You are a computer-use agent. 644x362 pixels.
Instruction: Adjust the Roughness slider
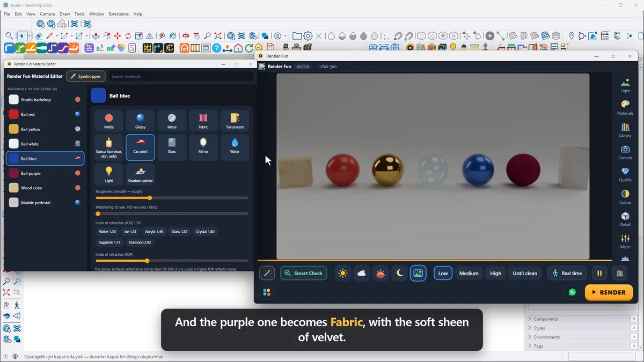click(172, 198)
